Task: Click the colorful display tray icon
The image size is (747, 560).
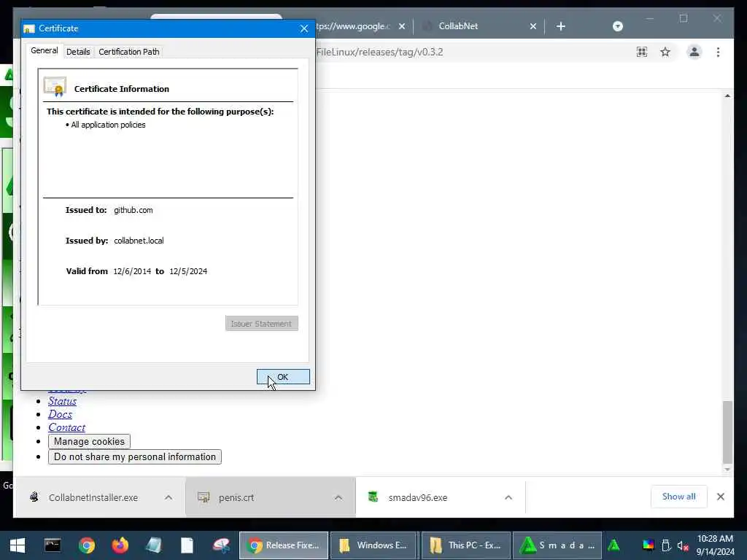Action: pyautogui.click(x=649, y=545)
